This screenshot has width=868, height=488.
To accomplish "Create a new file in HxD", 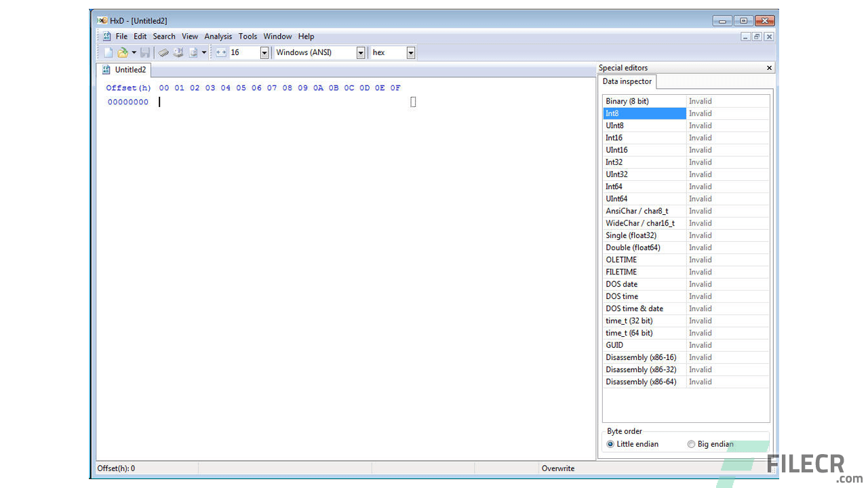I will [108, 52].
